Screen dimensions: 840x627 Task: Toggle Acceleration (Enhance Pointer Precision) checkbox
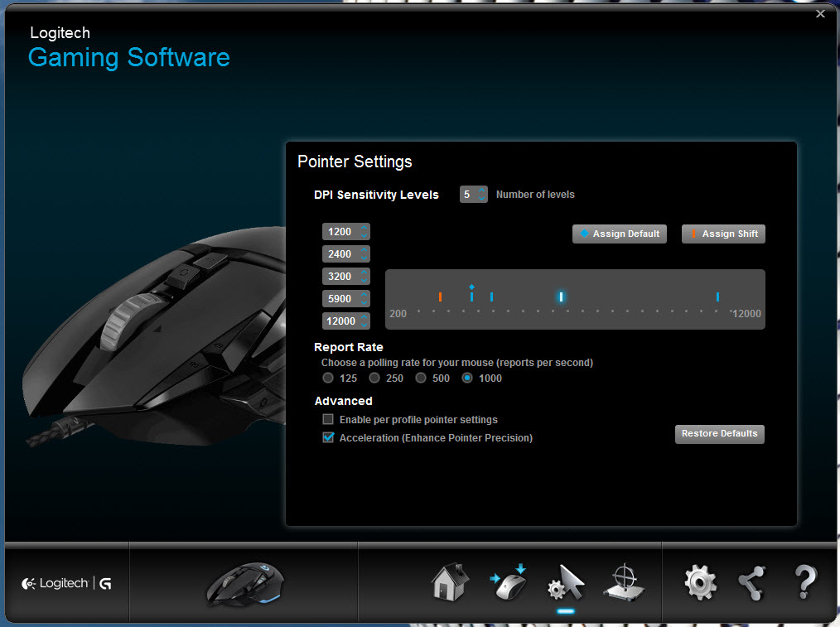click(x=328, y=437)
